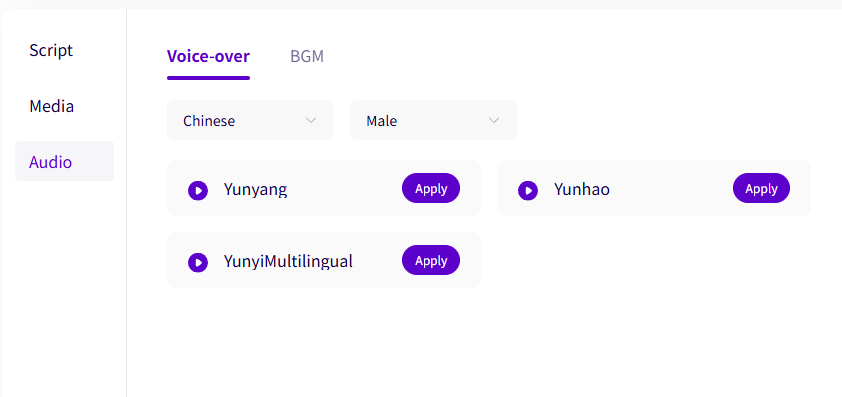The image size is (842, 397).
Task: Click the chevron arrow in Male dropdown
Action: [x=494, y=120]
